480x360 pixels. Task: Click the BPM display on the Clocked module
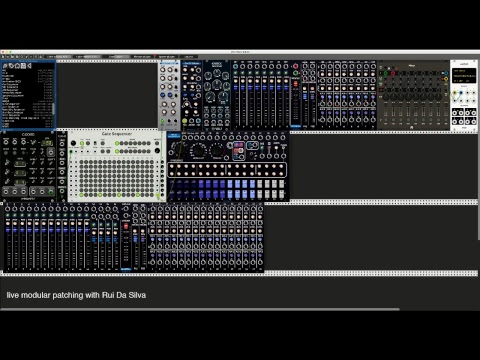47,143
